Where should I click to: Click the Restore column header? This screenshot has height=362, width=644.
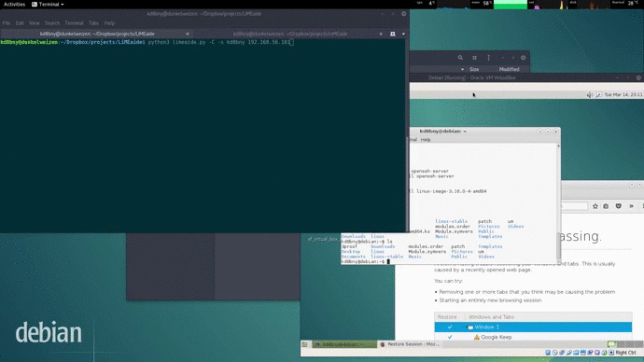[447, 317]
